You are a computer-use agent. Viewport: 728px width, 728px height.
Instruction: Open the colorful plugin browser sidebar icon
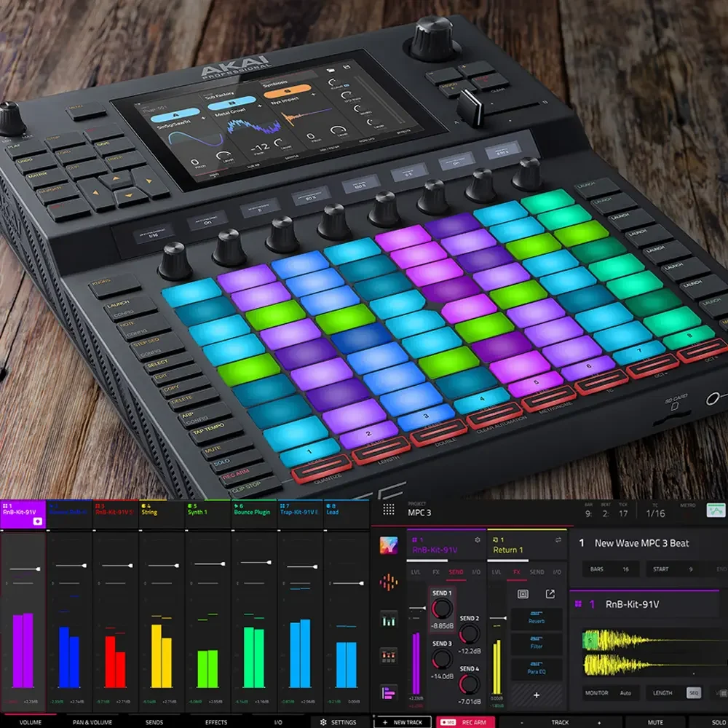[389, 545]
